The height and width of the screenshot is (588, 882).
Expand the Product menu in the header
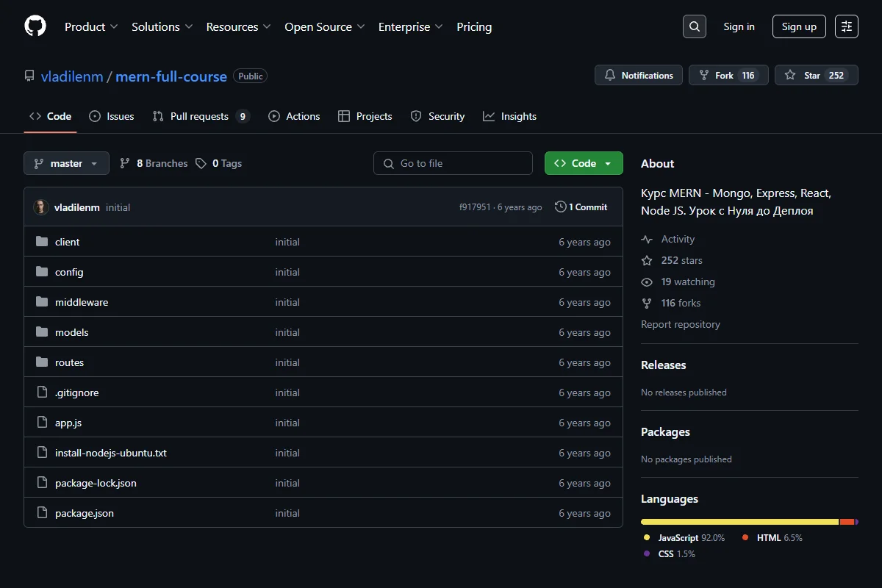[x=91, y=26]
